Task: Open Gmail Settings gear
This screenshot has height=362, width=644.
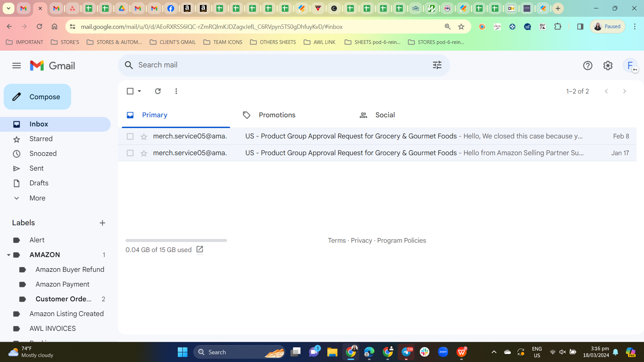Action: point(608,66)
